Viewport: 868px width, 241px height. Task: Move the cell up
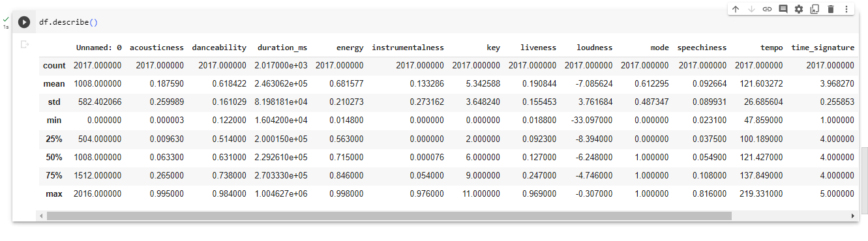pyautogui.click(x=736, y=9)
